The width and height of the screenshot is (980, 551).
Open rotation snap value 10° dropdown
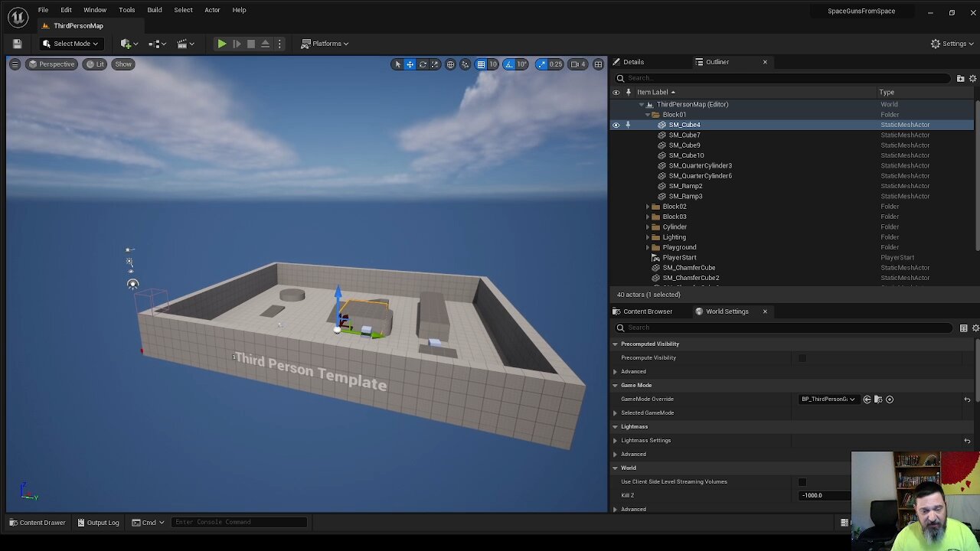522,64
